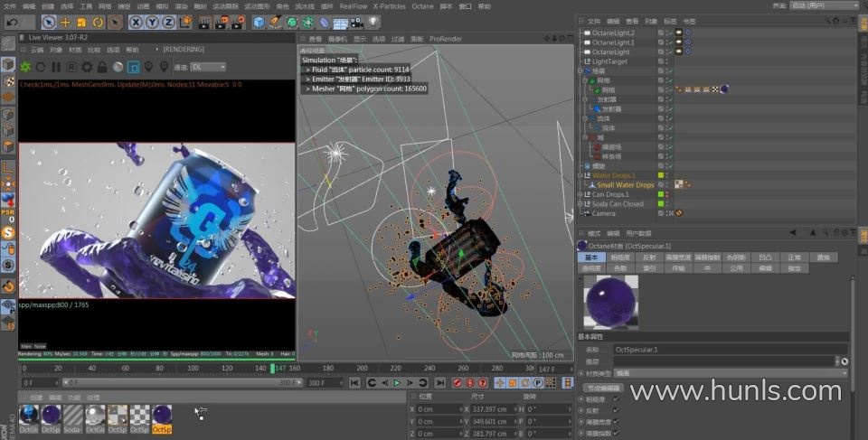Click the 0 F to 300 F range slider bar
This screenshot has width=868, height=440.
coord(182,382)
